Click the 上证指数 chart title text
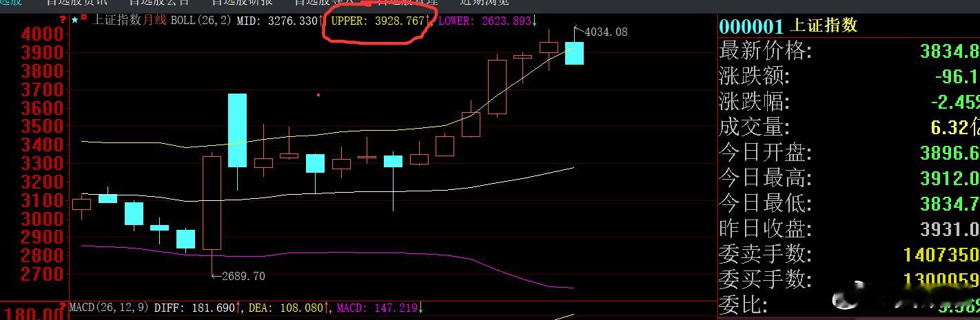 (x=117, y=21)
